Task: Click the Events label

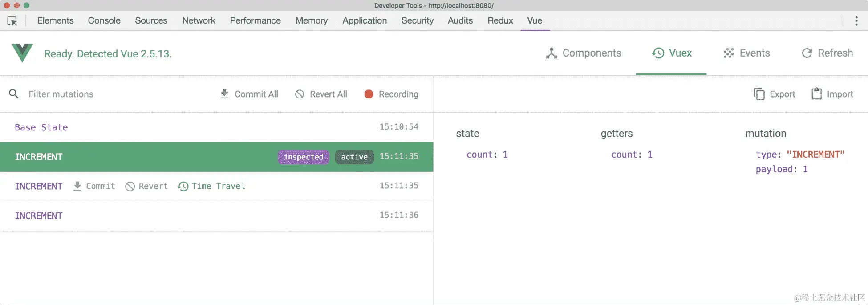Action: tap(754, 53)
